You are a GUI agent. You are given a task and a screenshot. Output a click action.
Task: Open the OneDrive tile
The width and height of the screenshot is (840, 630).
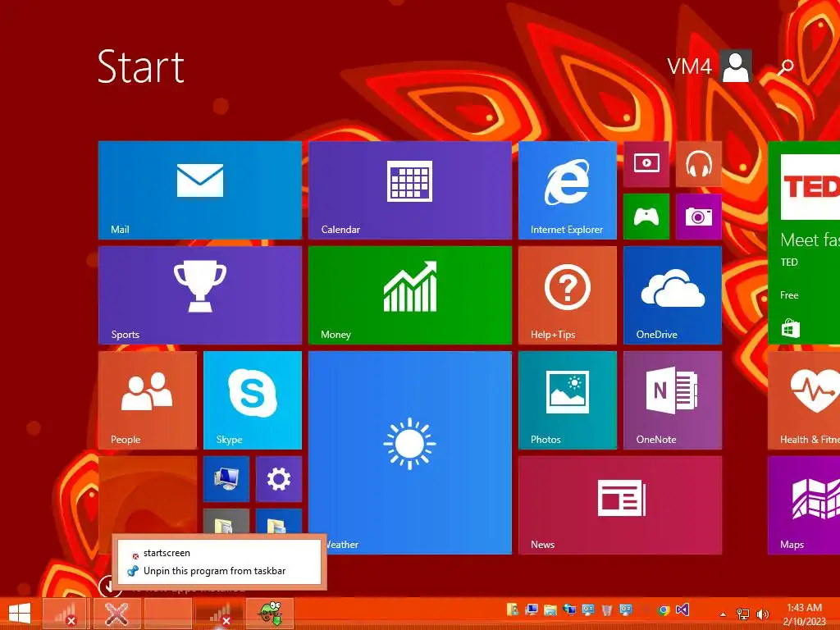[x=673, y=295]
